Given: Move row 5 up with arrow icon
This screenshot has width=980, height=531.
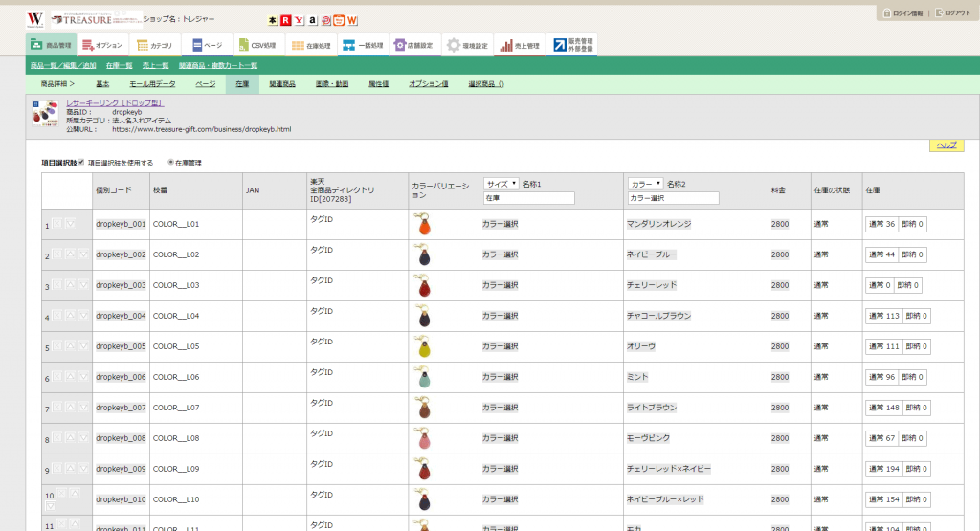Looking at the screenshot, I should click(70, 346).
